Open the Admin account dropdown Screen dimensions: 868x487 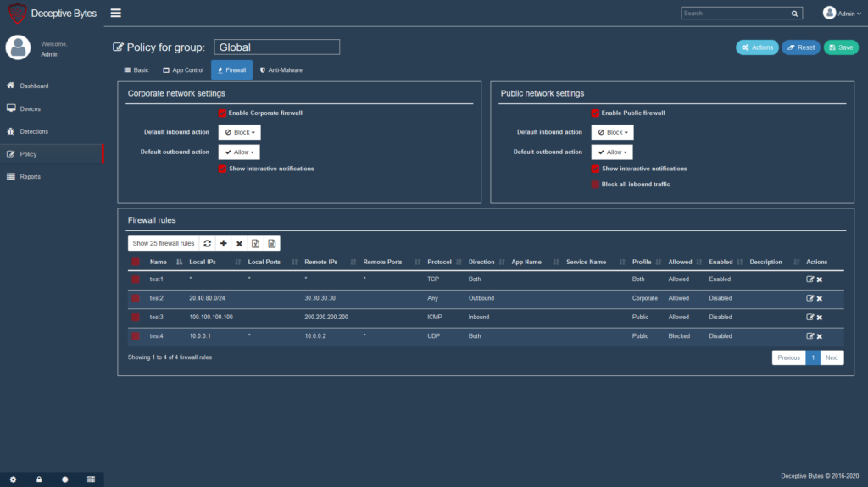842,14
